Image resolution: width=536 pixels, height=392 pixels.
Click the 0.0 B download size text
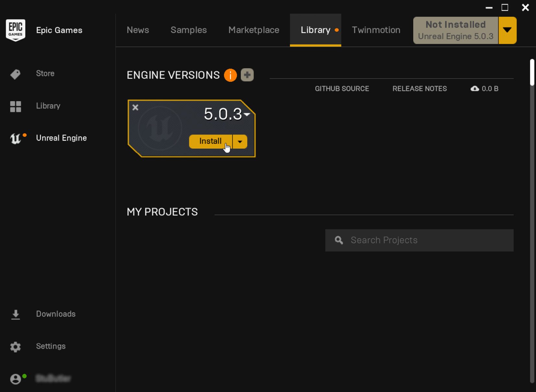point(490,89)
